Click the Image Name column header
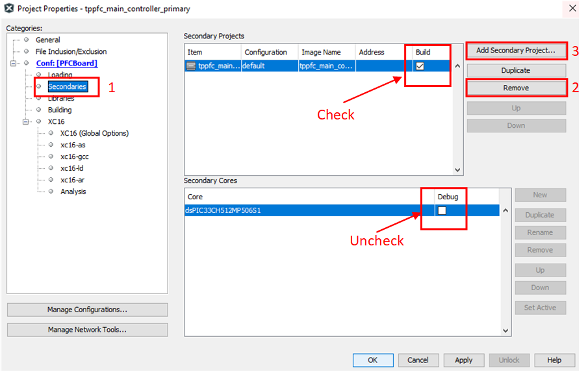This screenshot has width=588, height=372. coord(327,52)
